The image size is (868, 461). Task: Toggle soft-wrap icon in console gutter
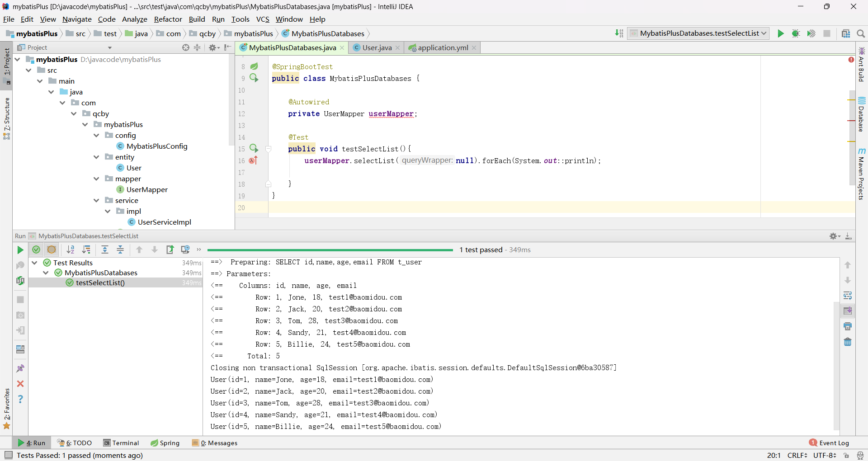pyautogui.click(x=848, y=296)
